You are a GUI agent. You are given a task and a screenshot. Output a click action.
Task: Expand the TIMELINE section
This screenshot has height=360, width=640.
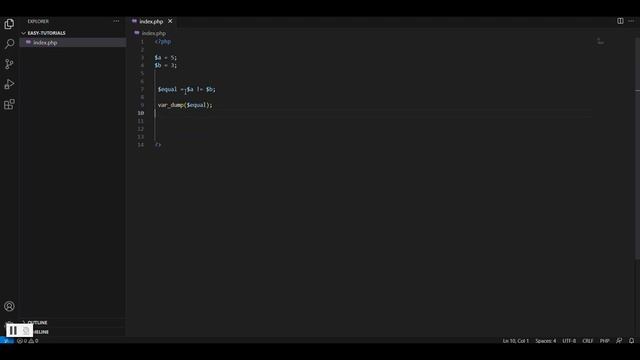(x=41, y=332)
